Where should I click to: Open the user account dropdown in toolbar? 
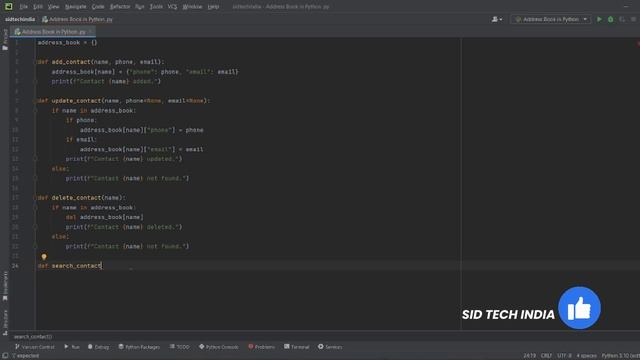(x=497, y=19)
